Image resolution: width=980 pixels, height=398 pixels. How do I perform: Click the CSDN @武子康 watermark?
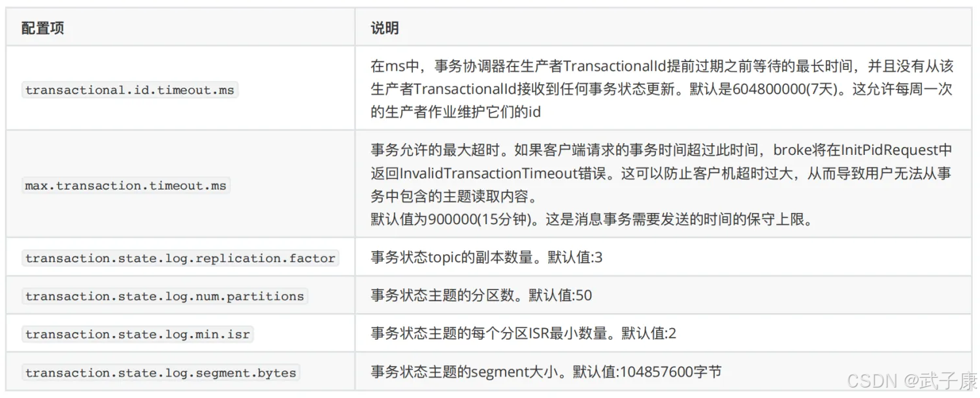[912, 381]
